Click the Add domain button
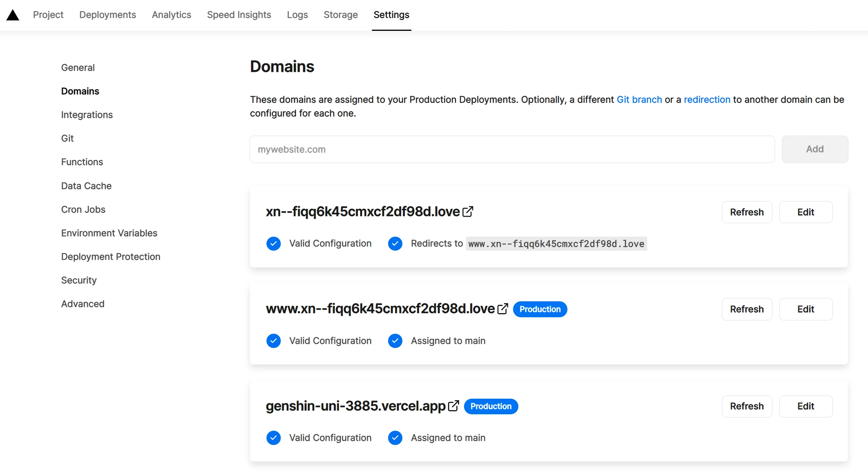 815,149
